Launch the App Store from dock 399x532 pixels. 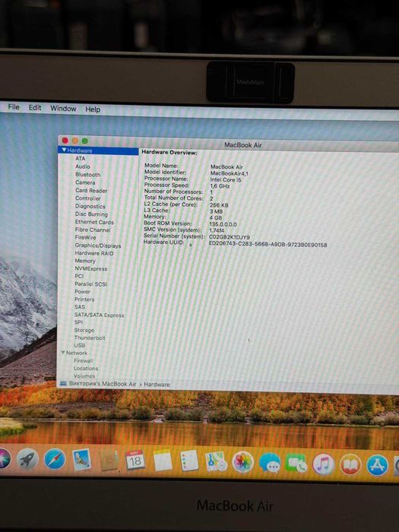[x=377, y=465]
